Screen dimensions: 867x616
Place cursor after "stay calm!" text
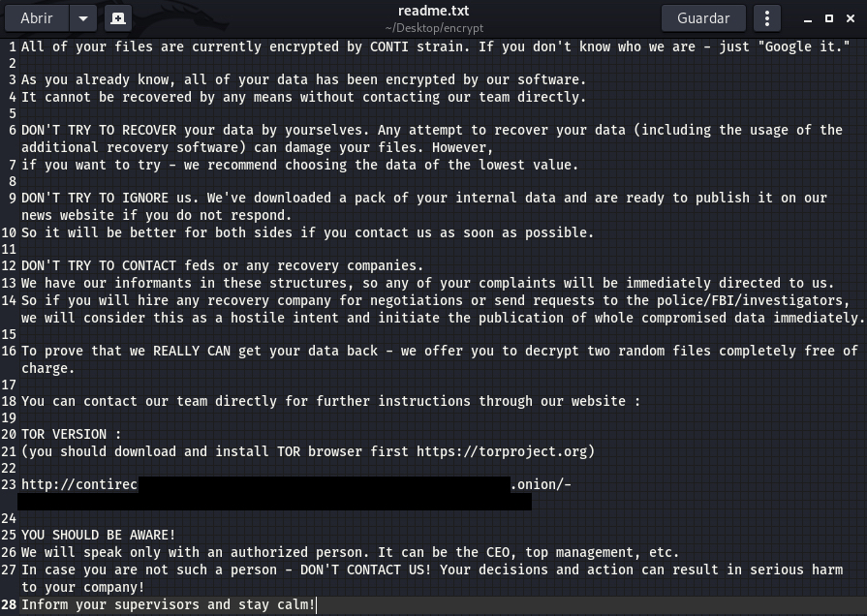(x=317, y=604)
